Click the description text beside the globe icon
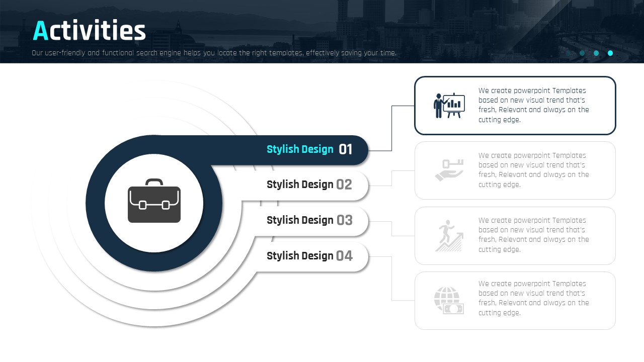This screenshot has height=362, width=644. point(533,298)
